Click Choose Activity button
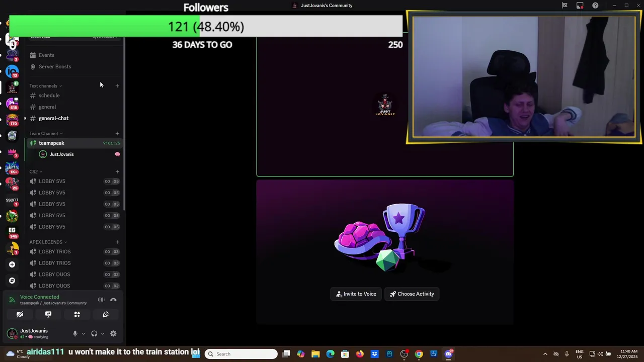Screen dimensions: 644x362 tap(412, 294)
